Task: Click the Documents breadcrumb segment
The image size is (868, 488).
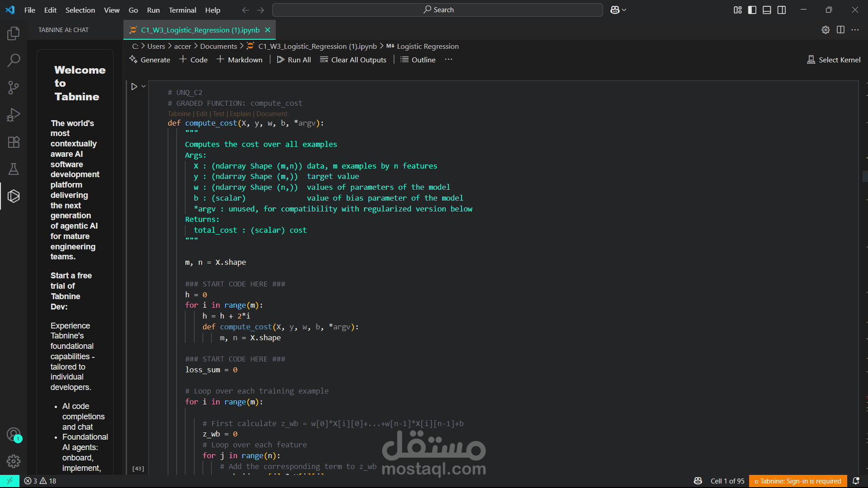Action: click(218, 46)
